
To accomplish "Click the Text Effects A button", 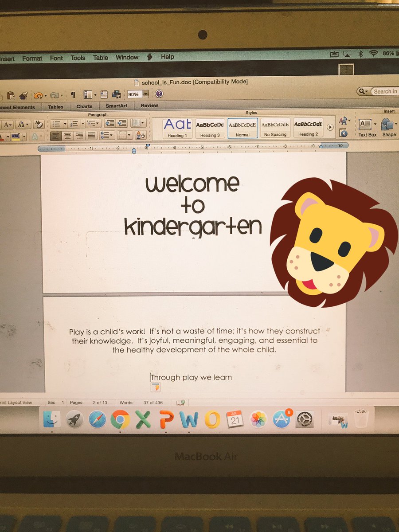I will [36, 137].
